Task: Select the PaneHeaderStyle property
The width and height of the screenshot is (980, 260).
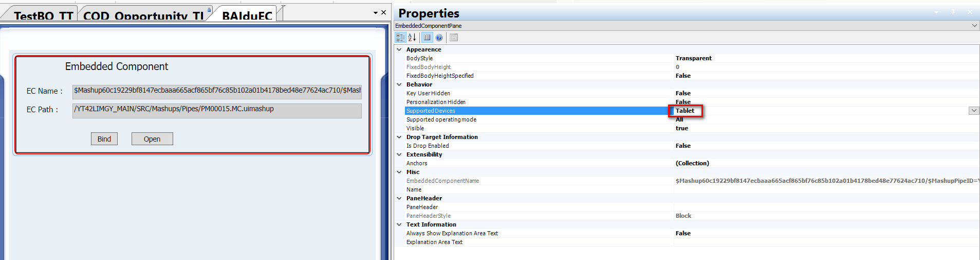Action: pyautogui.click(x=428, y=216)
